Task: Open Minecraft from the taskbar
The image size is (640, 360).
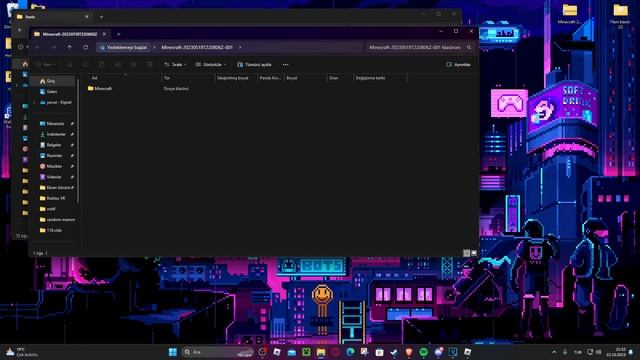Action: pos(306,352)
